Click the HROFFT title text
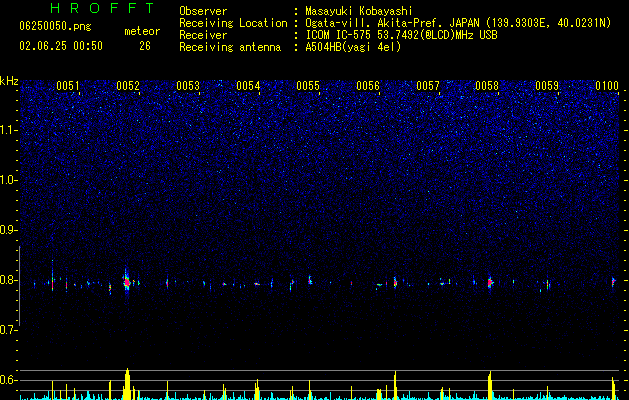This screenshot has width=629, height=400. click(102, 8)
